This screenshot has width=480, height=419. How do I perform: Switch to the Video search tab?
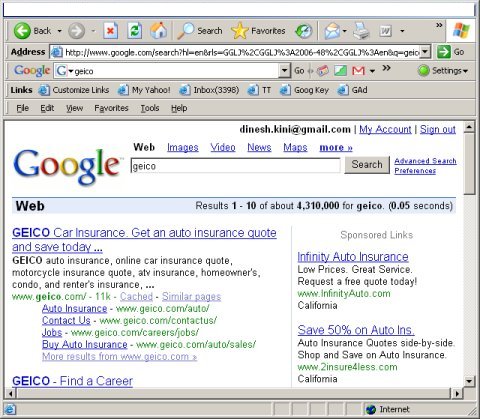[223, 147]
